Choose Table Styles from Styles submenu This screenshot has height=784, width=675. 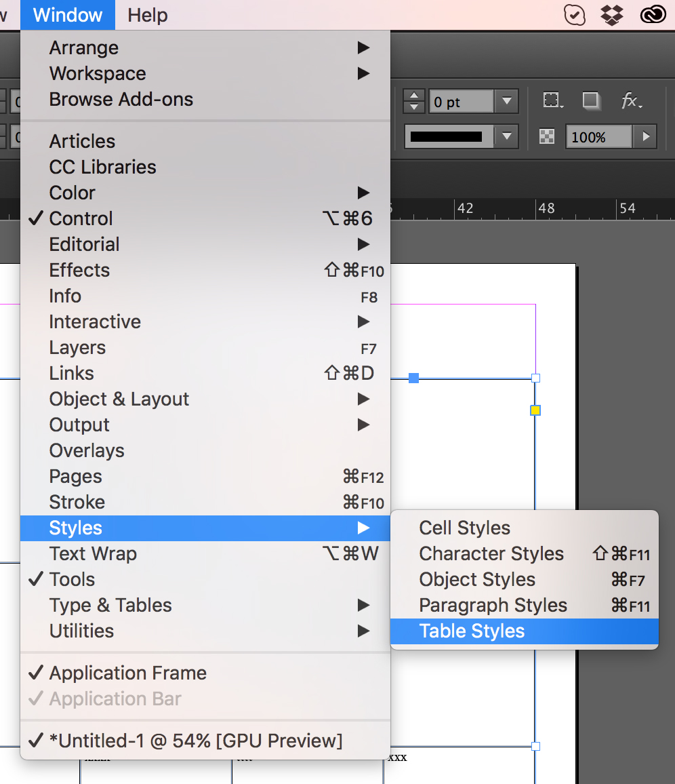(x=472, y=631)
